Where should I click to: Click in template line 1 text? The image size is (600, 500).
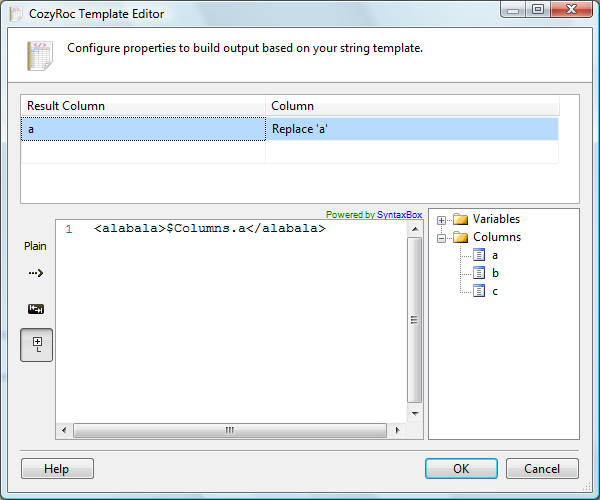click(210, 228)
